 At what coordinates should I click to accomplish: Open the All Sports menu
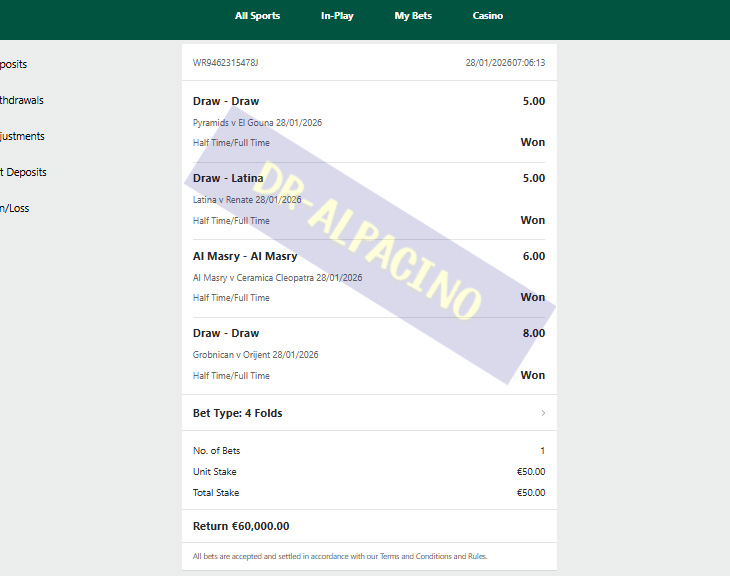[257, 16]
